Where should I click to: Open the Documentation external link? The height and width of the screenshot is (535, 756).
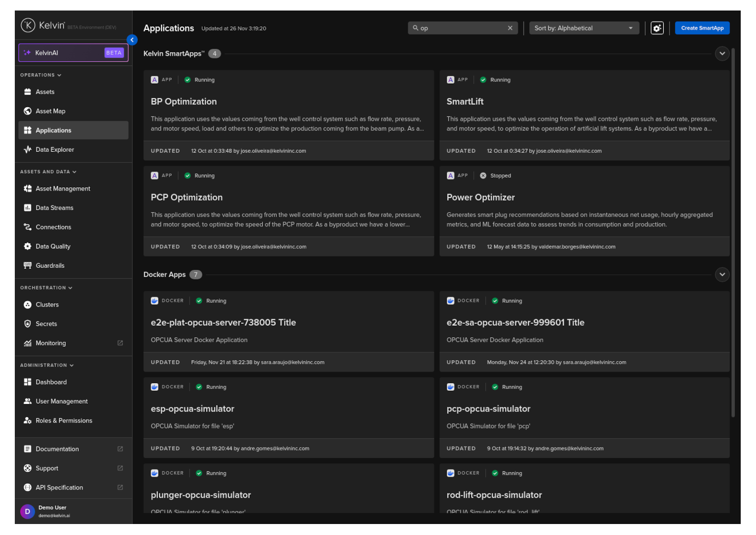coord(57,449)
